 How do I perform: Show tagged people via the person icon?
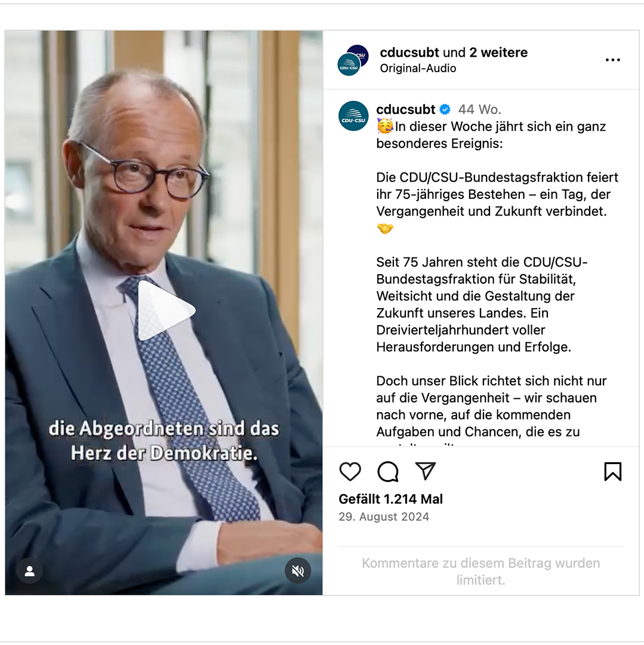(x=30, y=571)
